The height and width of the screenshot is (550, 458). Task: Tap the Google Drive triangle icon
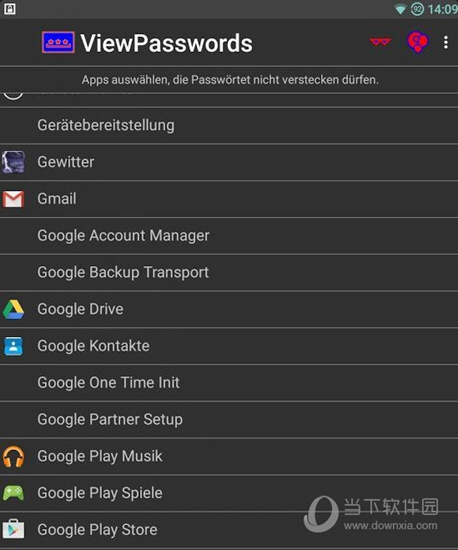(x=13, y=309)
